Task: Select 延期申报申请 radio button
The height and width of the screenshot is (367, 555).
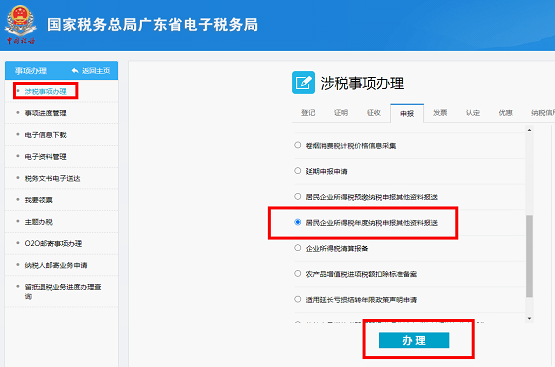Action: click(x=298, y=171)
